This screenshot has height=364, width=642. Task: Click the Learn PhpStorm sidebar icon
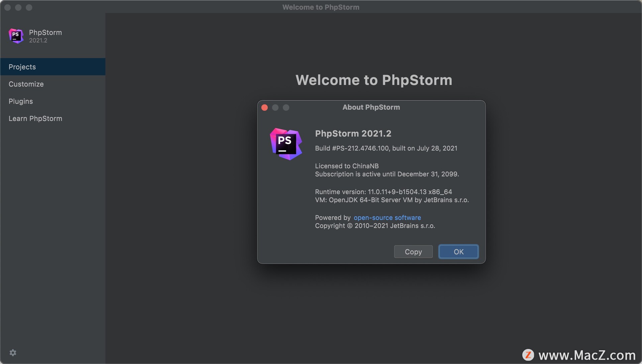pos(35,119)
